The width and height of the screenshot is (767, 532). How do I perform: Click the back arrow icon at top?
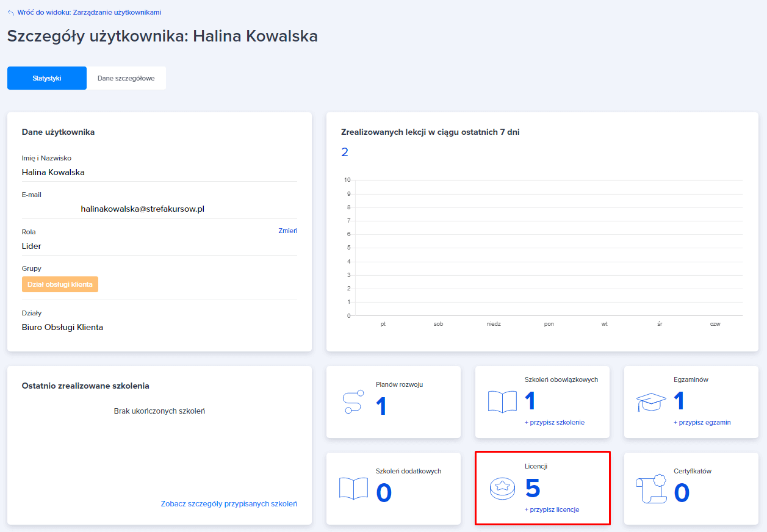pos(11,13)
